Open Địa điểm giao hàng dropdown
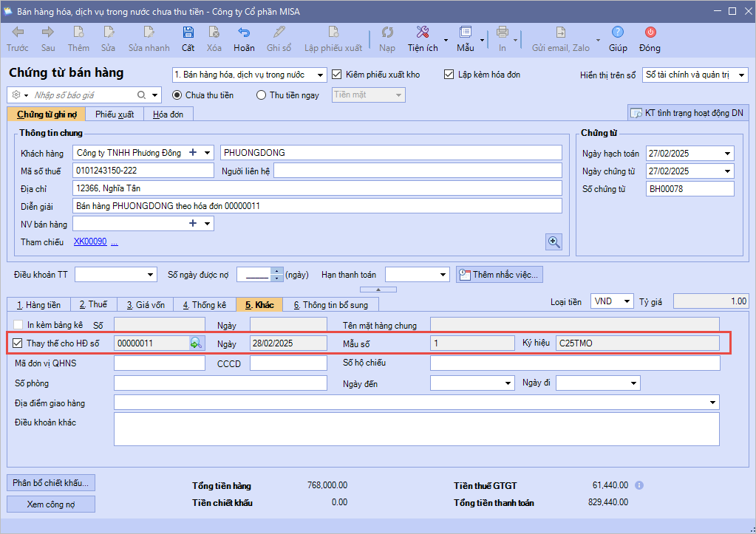Image resolution: width=756 pixels, height=534 pixels. [x=713, y=403]
